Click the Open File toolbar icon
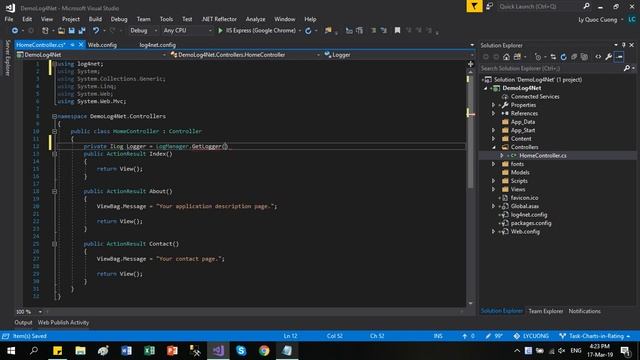The height and width of the screenshot is (360, 640). click(x=61, y=31)
